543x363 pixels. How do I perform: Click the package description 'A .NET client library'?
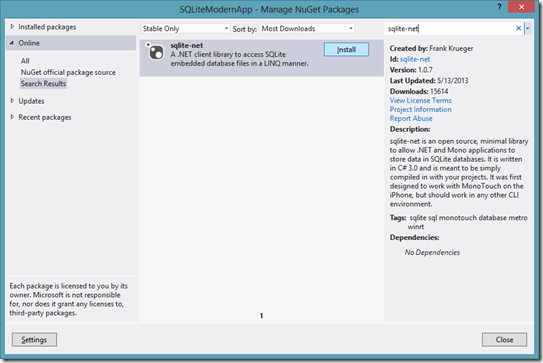(x=239, y=59)
